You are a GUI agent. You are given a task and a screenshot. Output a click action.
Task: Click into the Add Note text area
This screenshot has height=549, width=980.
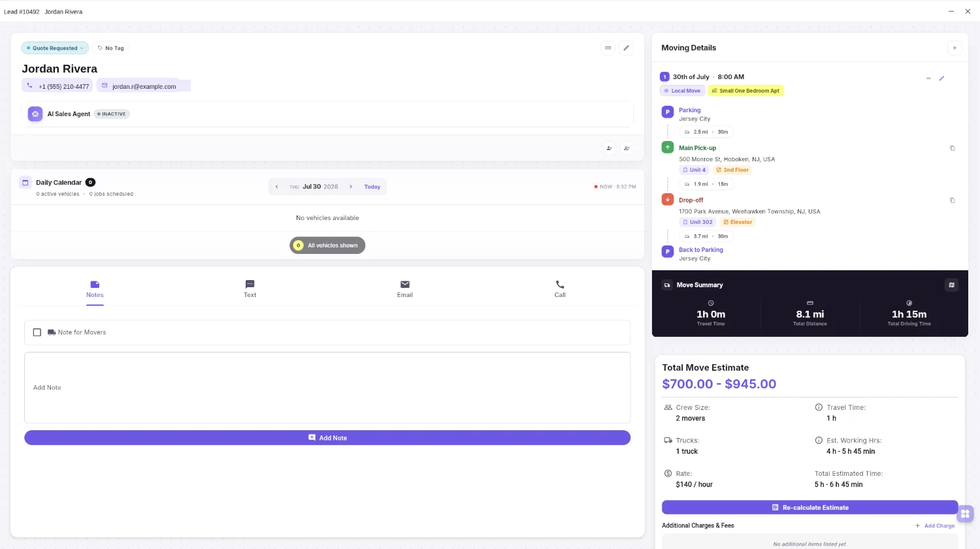tap(327, 388)
